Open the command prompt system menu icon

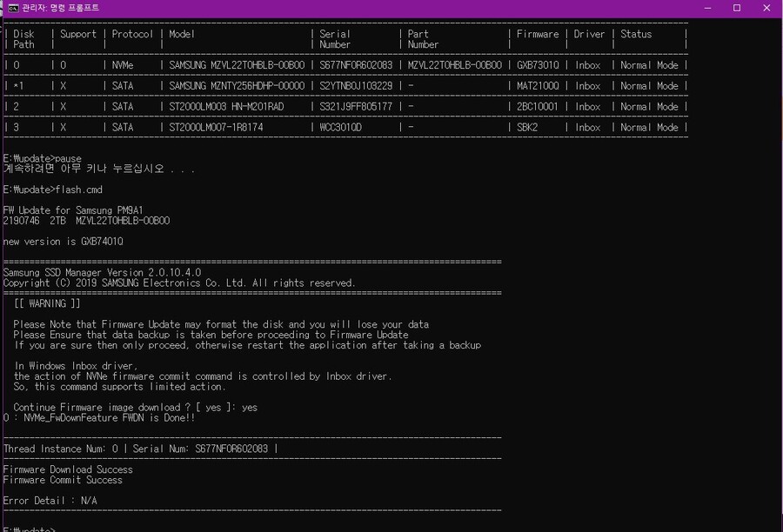pyautogui.click(x=13, y=8)
